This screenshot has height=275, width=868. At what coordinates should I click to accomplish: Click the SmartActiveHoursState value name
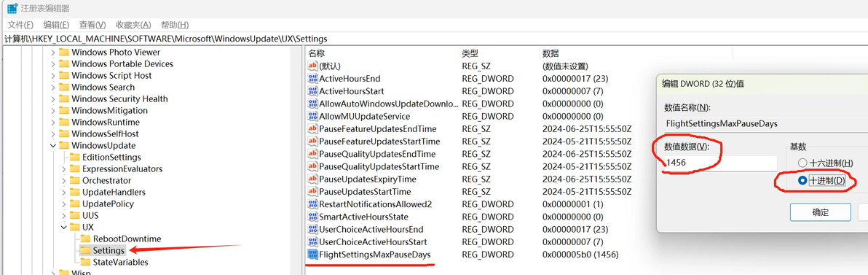[363, 217]
